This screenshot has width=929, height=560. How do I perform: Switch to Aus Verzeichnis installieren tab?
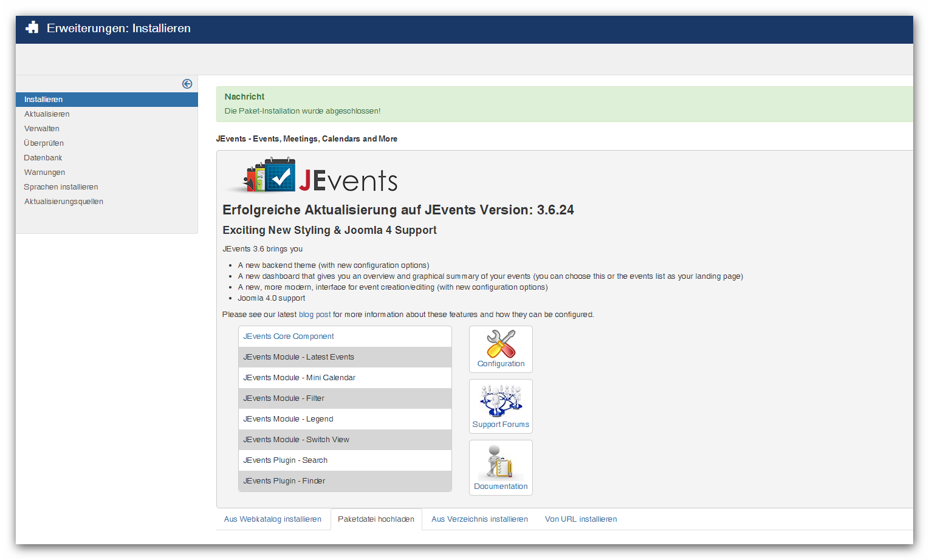479,519
